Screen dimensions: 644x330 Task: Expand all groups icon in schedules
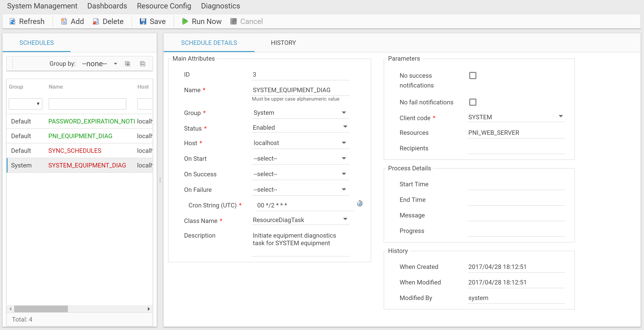(x=128, y=64)
